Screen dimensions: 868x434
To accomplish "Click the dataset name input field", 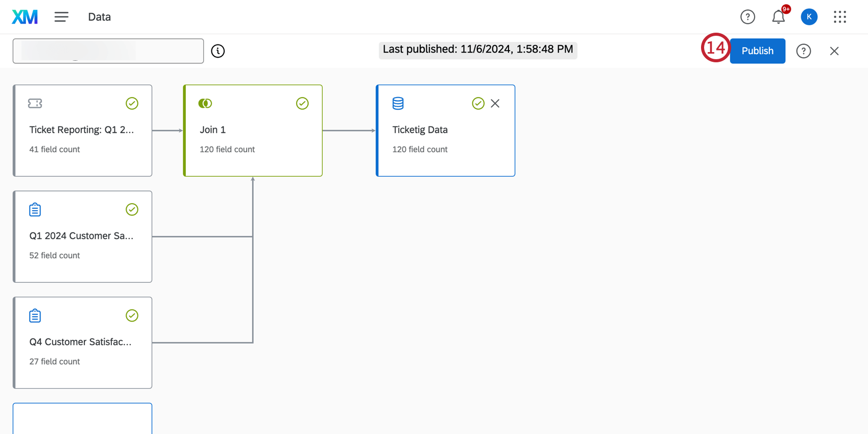I will point(108,51).
